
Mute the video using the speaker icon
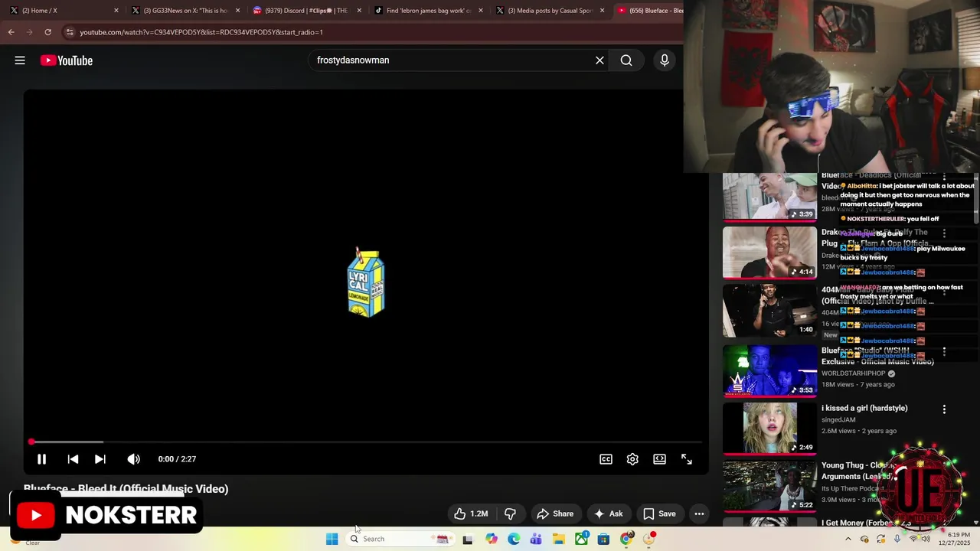click(x=133, y=459)
